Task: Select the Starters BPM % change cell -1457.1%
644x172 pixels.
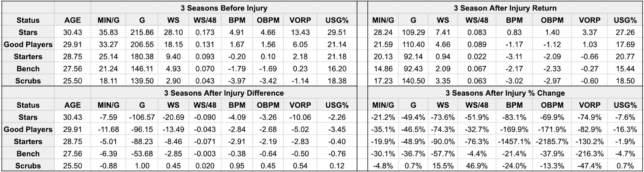Action: pyautogui.click(x=514, y=141)
